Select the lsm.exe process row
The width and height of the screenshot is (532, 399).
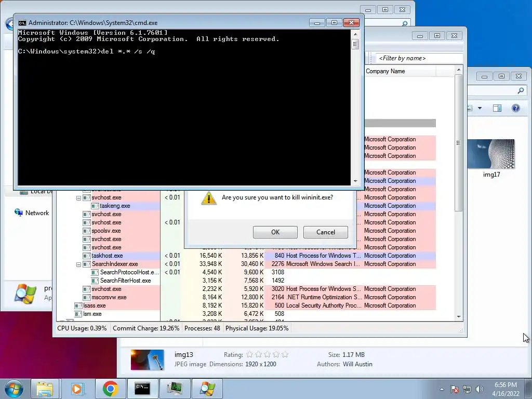pyautogui.click(x=92, y=314)
